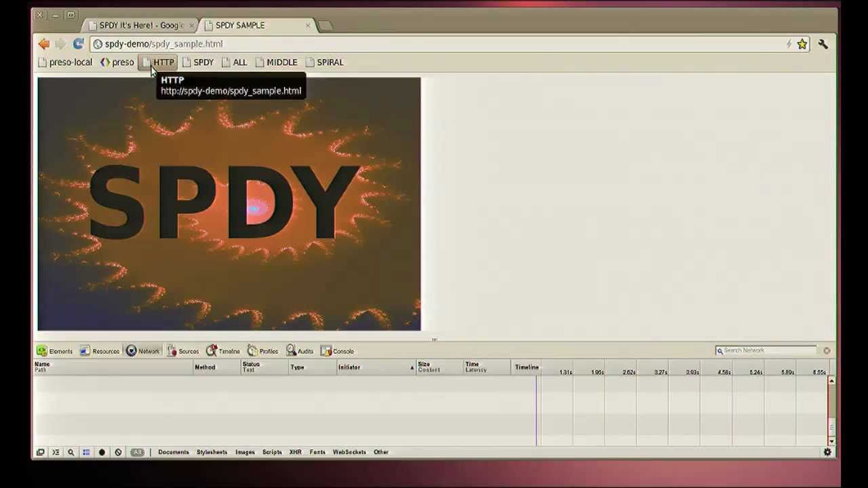Viewport: 868px width, 488px height.
Task: Sort by the Time column header
Action: point(488,367)
